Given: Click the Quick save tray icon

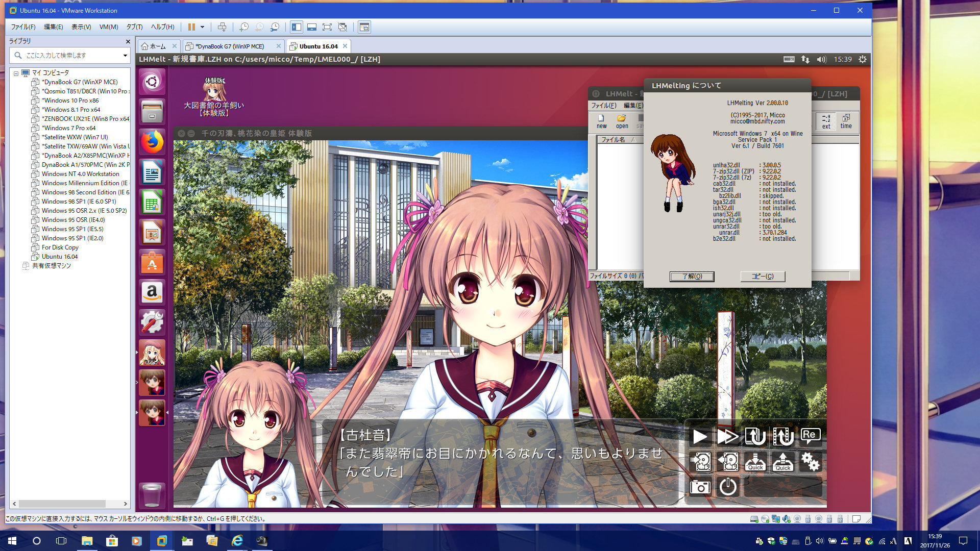Looking at the screenshot, I should [755, 462].
